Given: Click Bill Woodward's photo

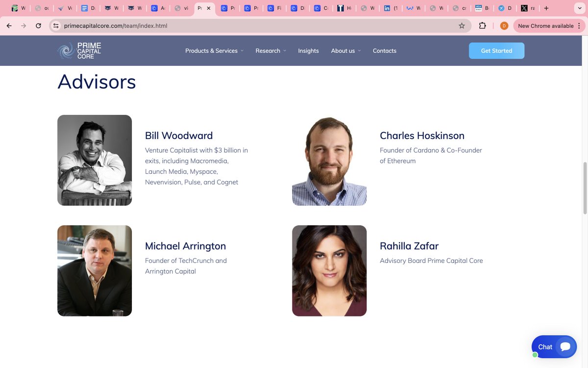Looking at the screenshot, I should pos(95,160).
